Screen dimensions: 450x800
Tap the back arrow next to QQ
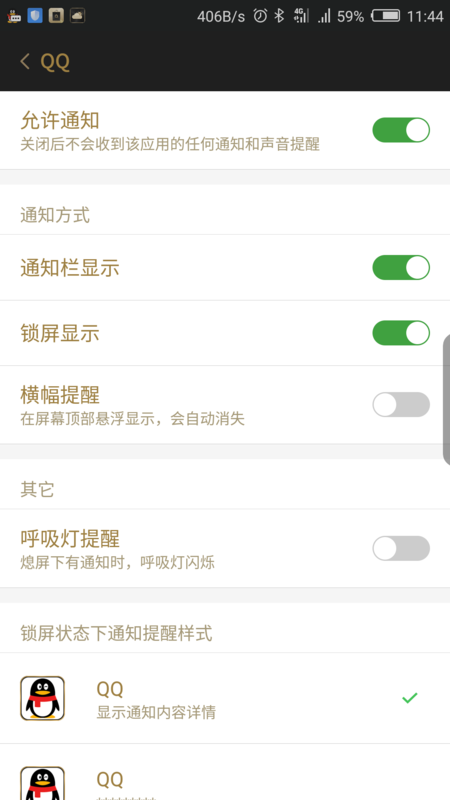[x=25, y=62]
